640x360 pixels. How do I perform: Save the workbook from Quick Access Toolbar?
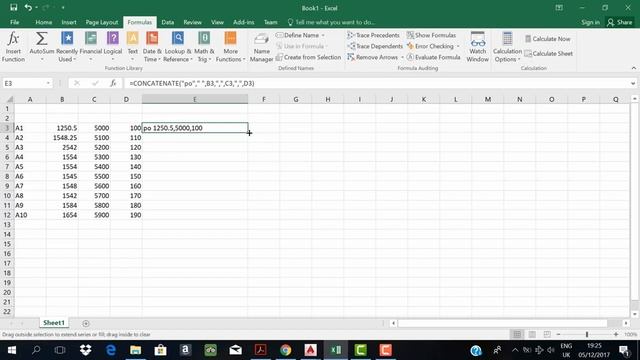(13, 8)
